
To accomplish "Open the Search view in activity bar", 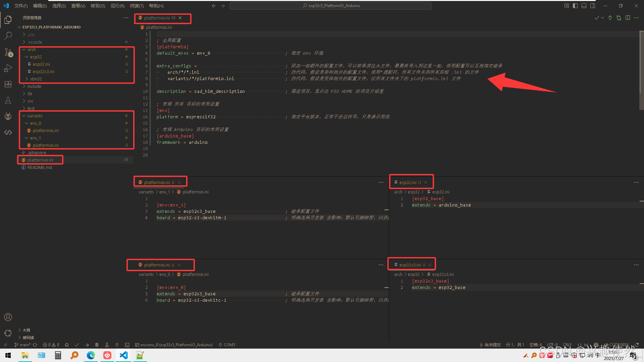I will click(8, 36).
